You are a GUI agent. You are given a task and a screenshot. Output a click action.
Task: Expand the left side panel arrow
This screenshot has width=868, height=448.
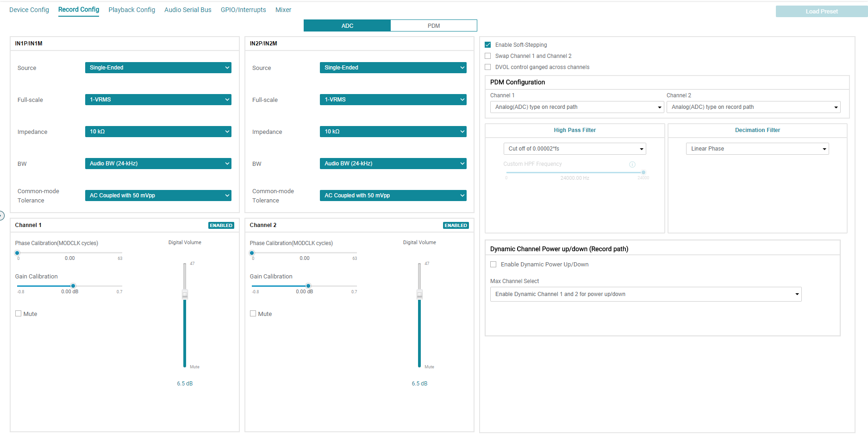1,215
